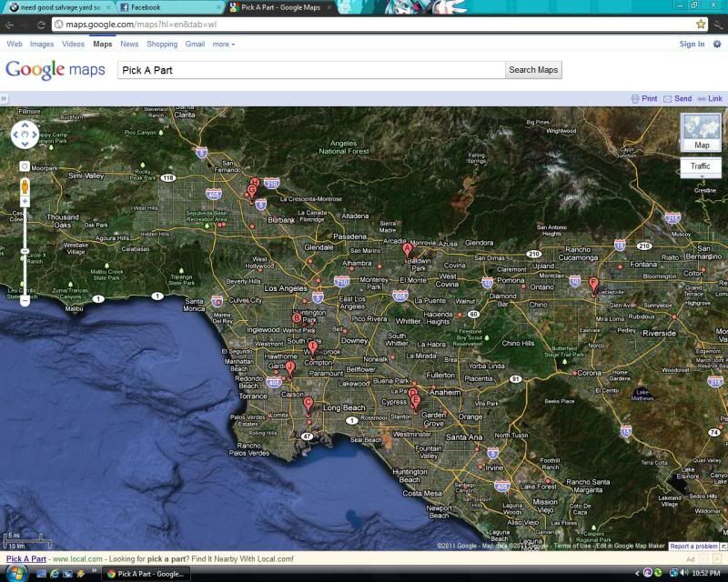Open marker G near San Fernando
The width and height of the screenshot is (728, 582).
[252, 192]
